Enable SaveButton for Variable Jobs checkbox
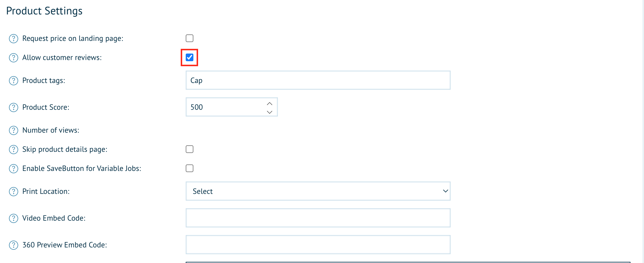The width and height of the screenshot is (644, 263). pyautogui.click(x=190, y=168)
